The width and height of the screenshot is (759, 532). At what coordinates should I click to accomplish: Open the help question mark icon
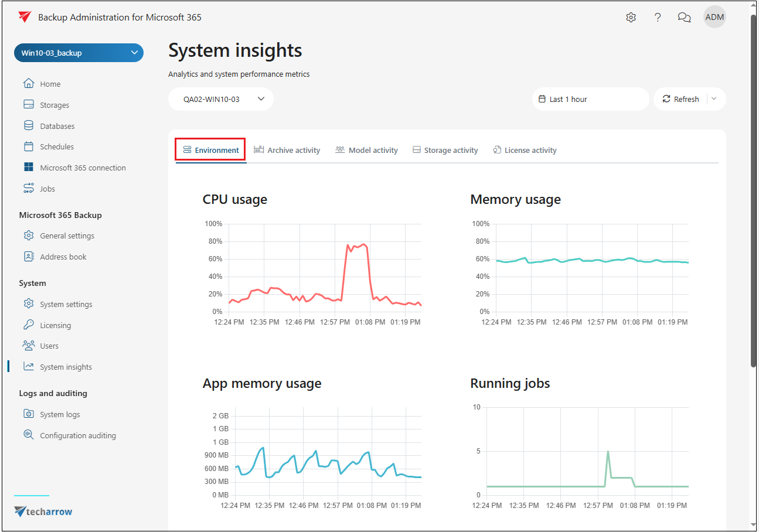[658, 18]
